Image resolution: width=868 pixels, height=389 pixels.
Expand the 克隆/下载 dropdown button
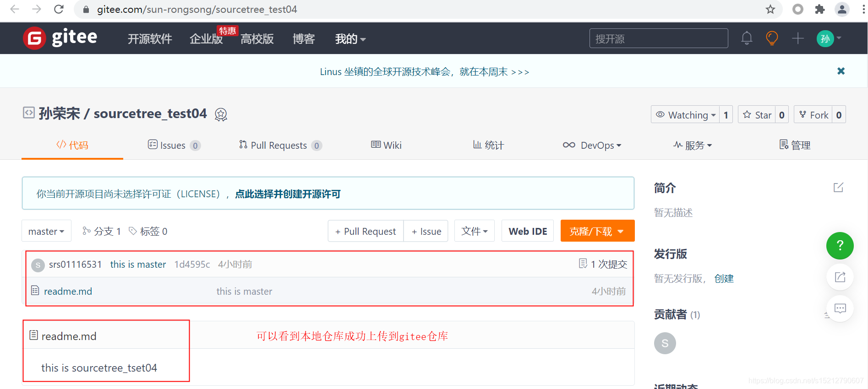click(597, 231)
